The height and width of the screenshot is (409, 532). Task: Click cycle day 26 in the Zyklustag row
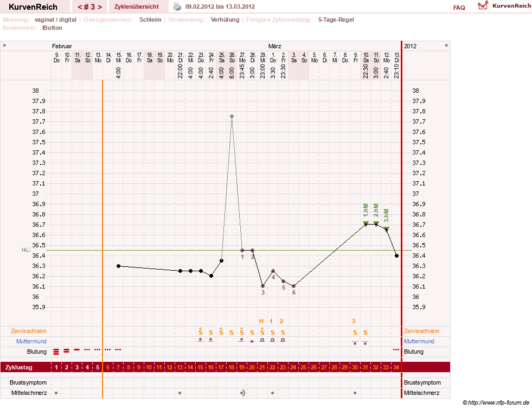(x=314, y=367)
